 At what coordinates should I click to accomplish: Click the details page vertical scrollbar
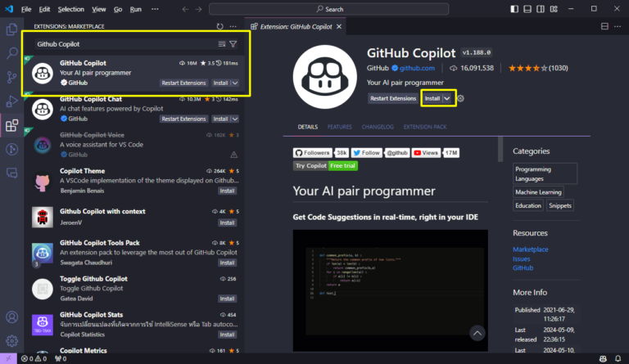click(x=500, y=149)
